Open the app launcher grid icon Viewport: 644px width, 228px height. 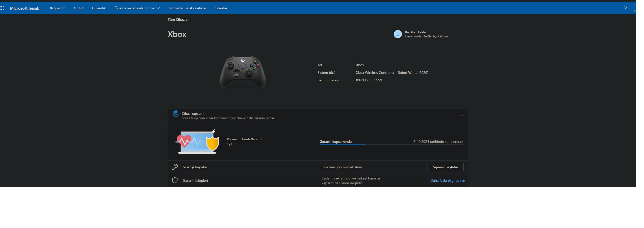point(2,8)
